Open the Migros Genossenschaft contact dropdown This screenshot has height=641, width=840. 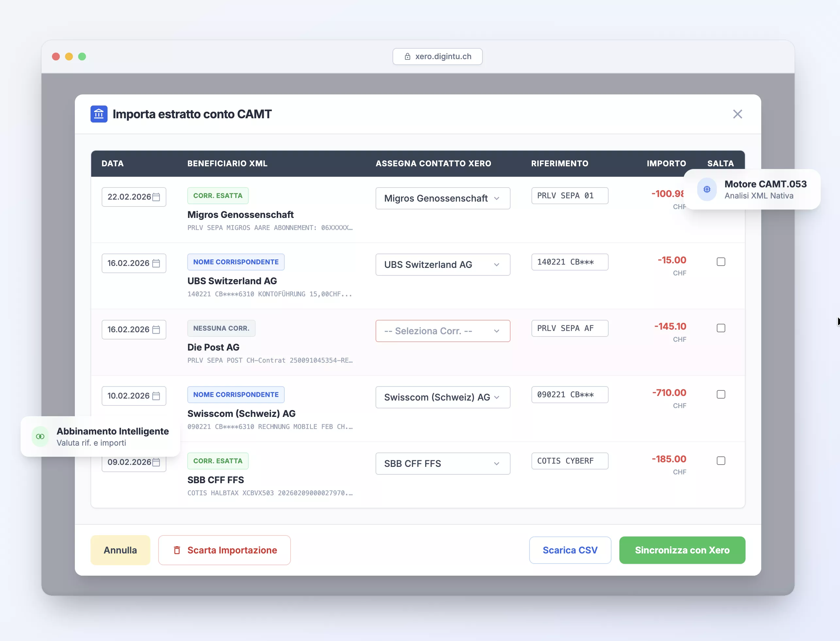[x=443, y=198]
